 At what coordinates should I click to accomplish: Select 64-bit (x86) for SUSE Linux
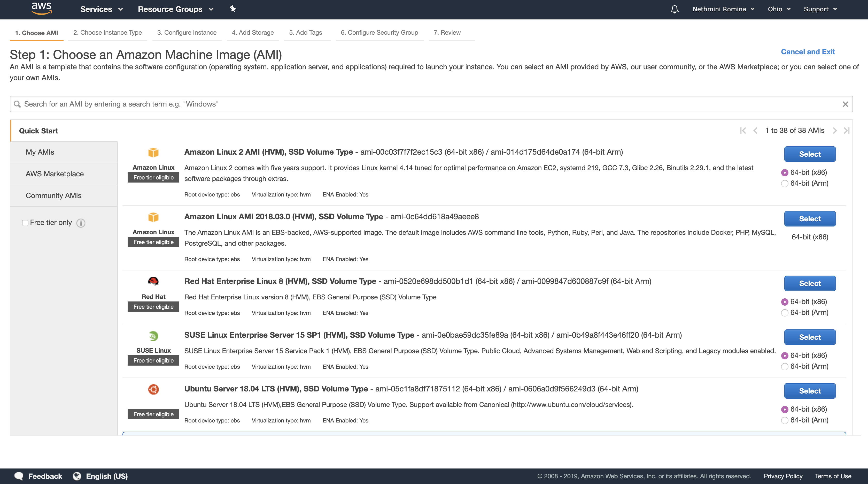coord(785,356)
